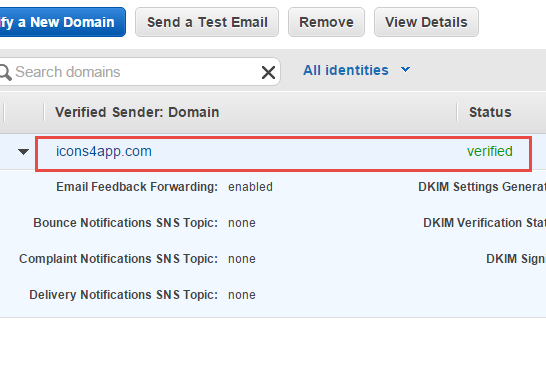546x380 pixels.
Task: Click the enabled value for feedback forwarding
Action: [x=250, y=187]
